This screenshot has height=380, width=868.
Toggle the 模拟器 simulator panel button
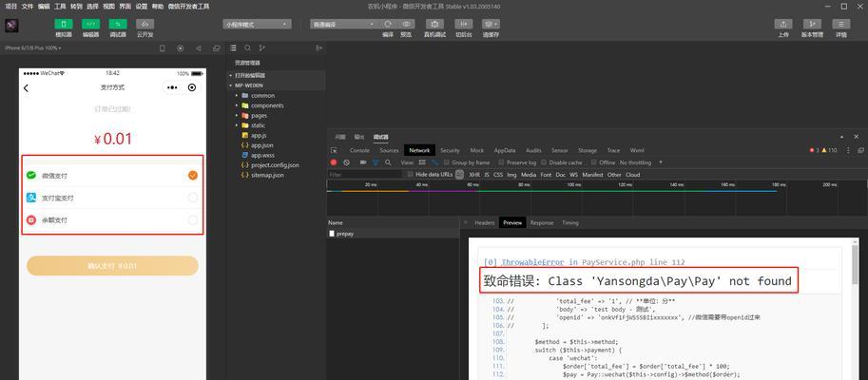click(x=63, y=25)
